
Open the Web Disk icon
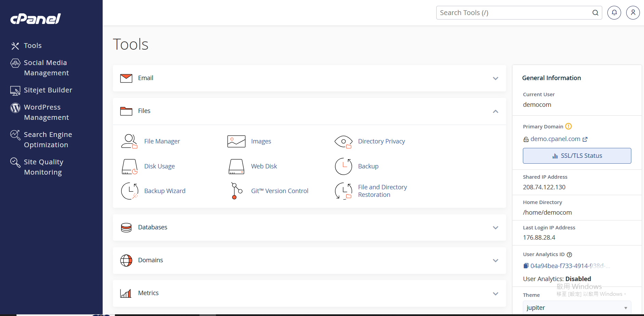click(x=236, y=166)
